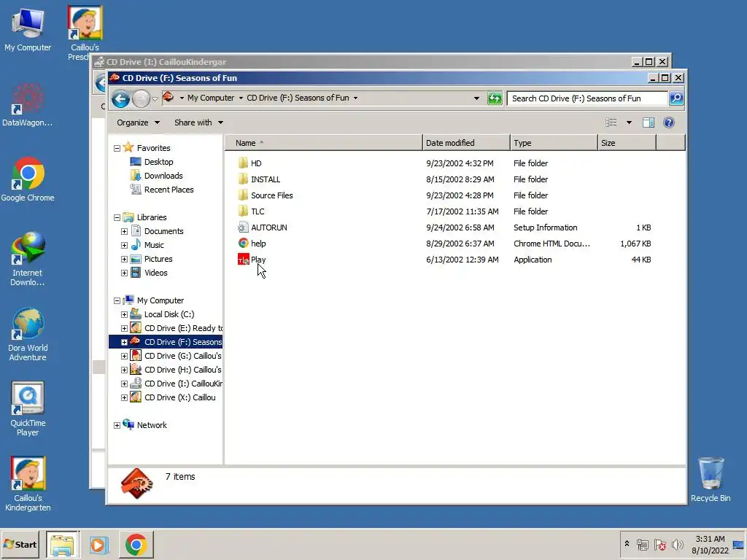Image resolution: width=747 pixels, height=560 pixels.
Task: Show hidden tray icons arrow
Action: (627, 544)
